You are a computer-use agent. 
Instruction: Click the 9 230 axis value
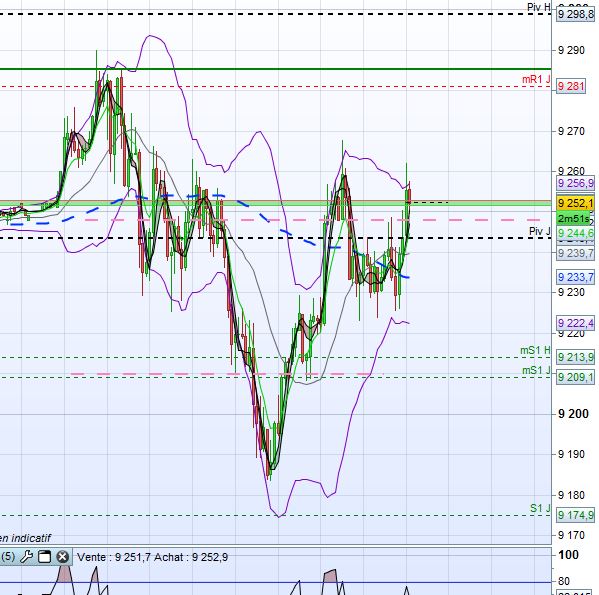(571, 292)
